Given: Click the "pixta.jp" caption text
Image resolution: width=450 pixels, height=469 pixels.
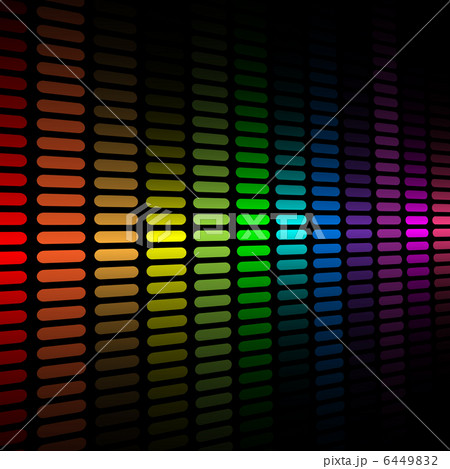Looking at the screenshot, I should tap(345, 461).
